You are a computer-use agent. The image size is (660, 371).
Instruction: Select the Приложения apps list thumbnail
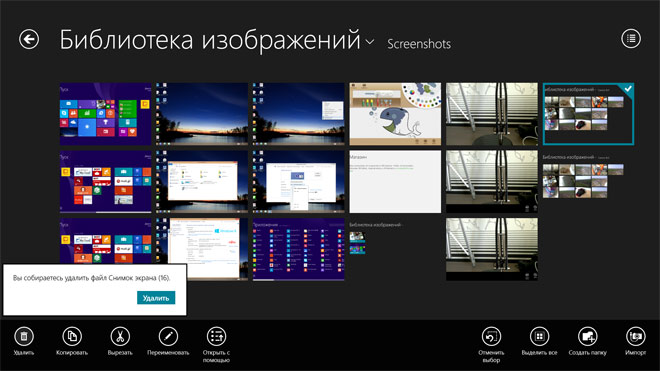click(298, 249)
